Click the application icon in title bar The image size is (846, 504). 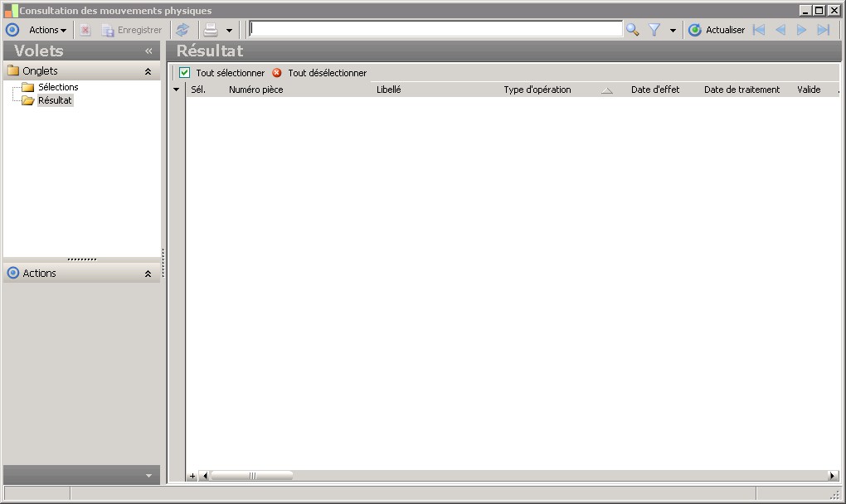[x=12, y=10]
